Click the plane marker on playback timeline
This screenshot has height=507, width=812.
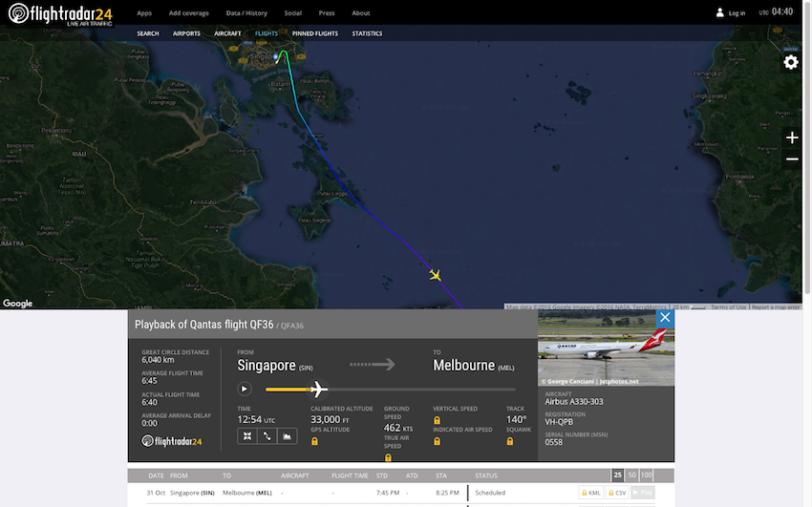[x=318, y=389]
